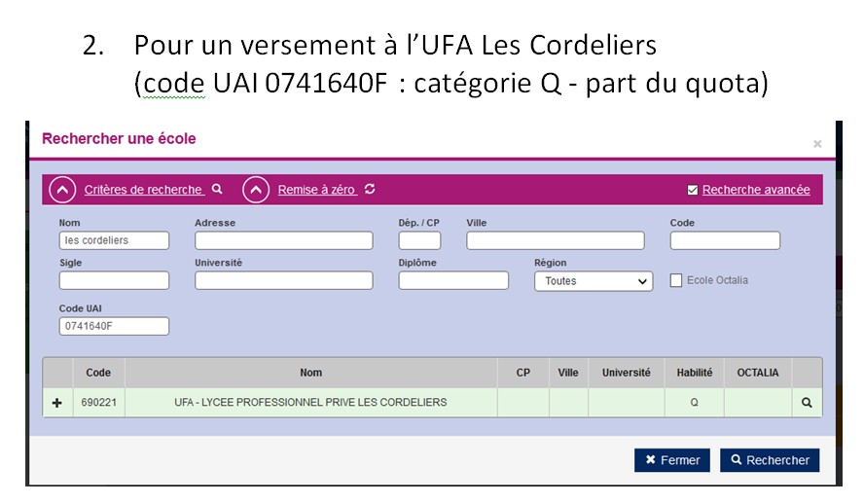Click the Nom field containing les cordeliers
The height and width of the screenshot is (504, 864).
pos(114,240)
